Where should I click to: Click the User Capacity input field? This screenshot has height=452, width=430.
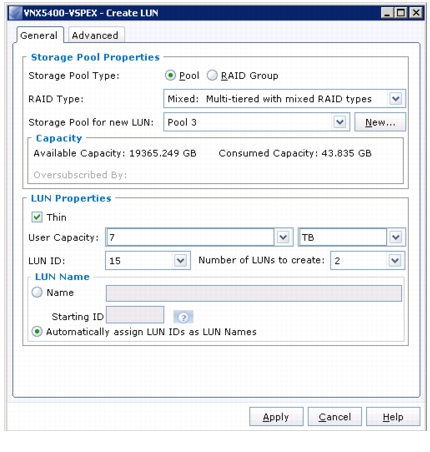(x=190, y=237)
